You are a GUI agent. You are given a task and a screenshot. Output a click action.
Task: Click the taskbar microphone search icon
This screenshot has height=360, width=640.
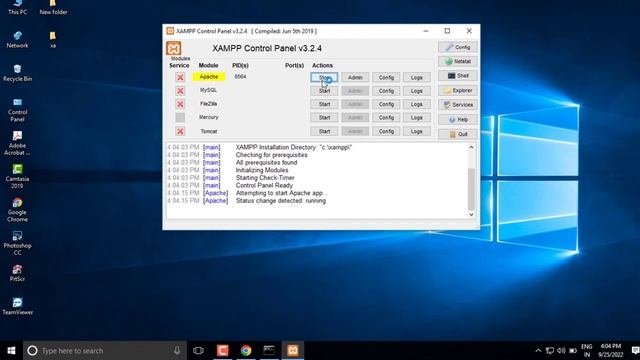point(177,350)
